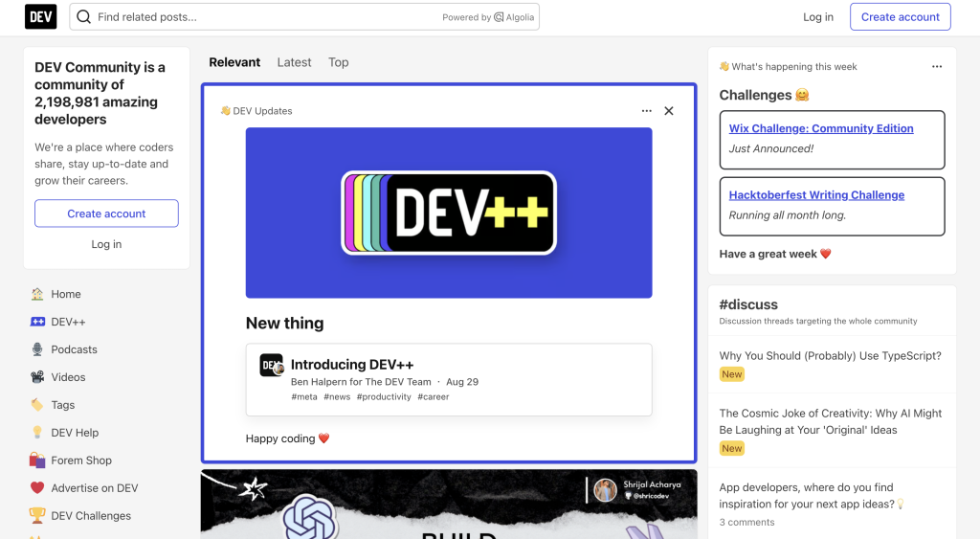Open Hacktoberfest Writing Challenge link
The width and height of the screenshot is (980, 539).
click(815, 195)
